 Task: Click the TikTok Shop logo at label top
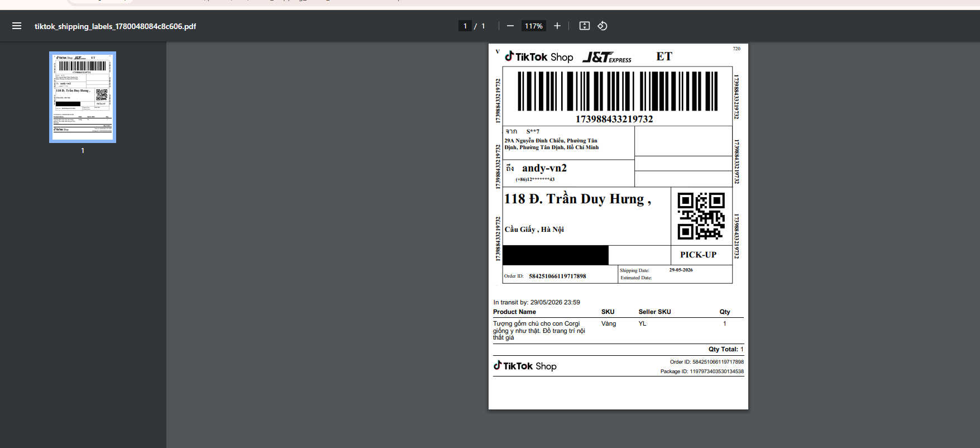pyautogui.click(x=539, y=56)
